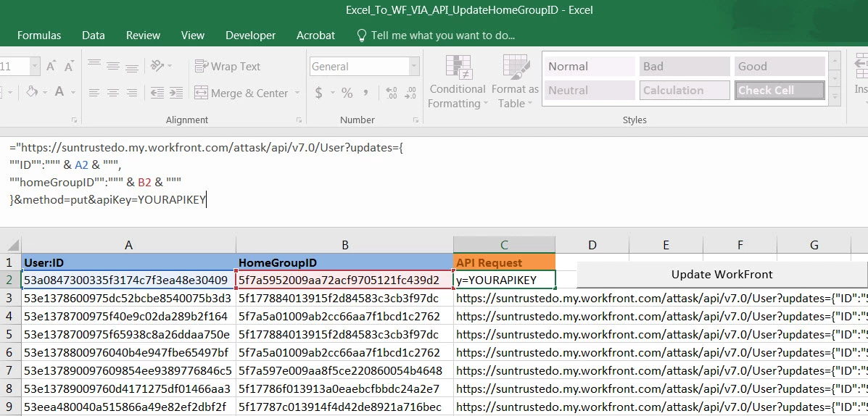
Task: Select column A header
Action: click(x=128, y=245)
